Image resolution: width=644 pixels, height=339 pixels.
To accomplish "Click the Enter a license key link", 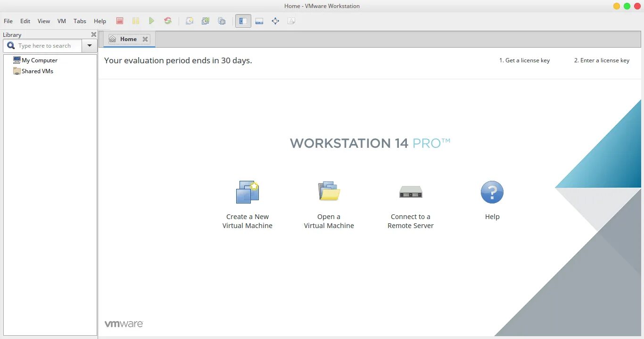I will click(602, 60).
